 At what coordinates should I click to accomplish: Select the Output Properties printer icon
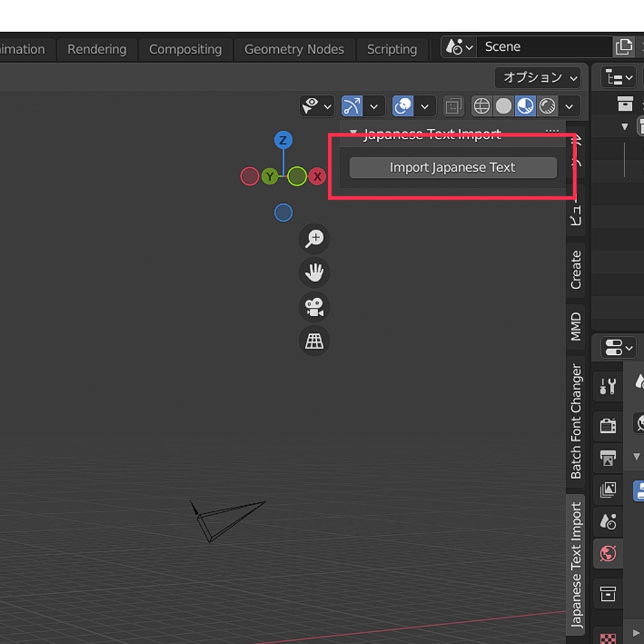(x=608, y=459)
